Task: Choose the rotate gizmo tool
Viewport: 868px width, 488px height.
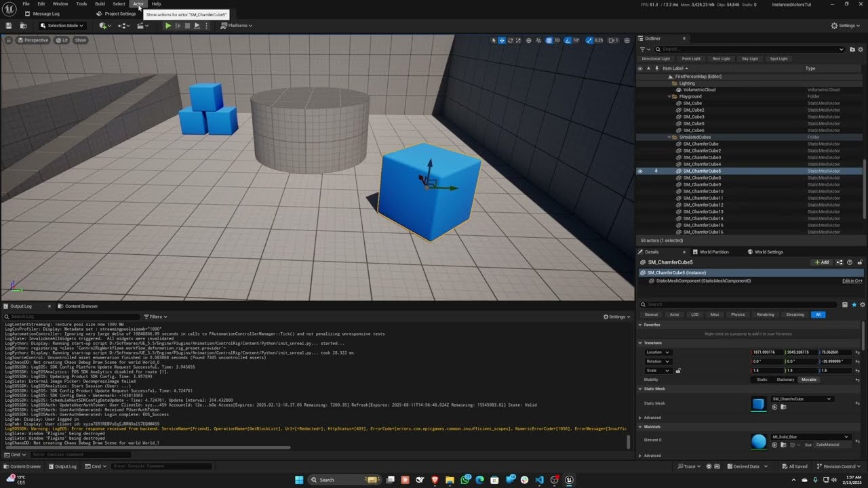Action: point(510,40)
